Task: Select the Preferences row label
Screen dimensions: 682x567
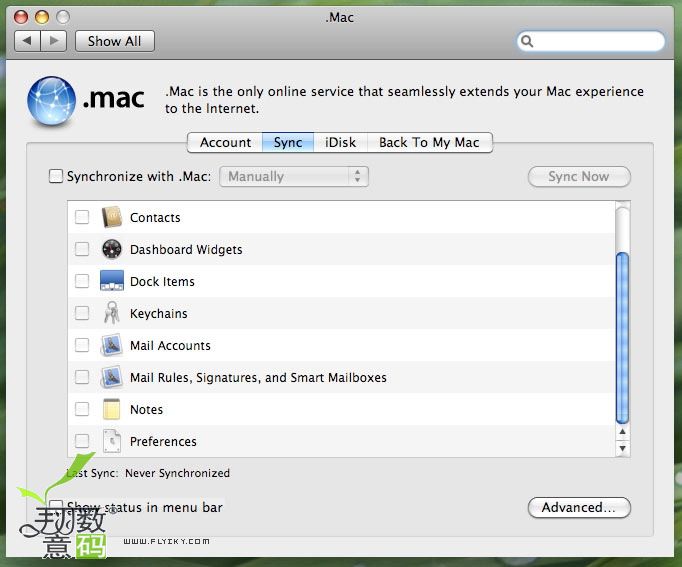Action: pyautogui.click(x=163, y=441)
